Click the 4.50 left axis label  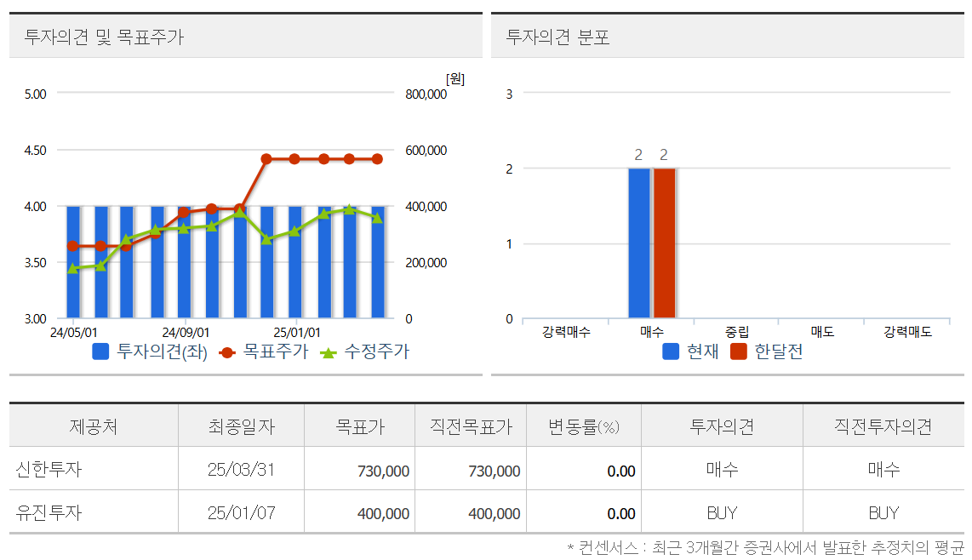pyautogui.click(x=36, y=151)
